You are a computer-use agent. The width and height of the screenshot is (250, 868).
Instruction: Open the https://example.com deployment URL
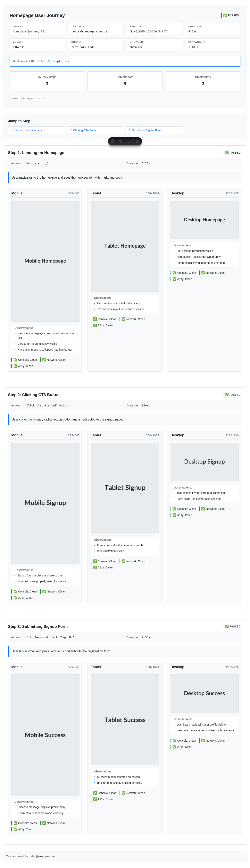[53, 61]
